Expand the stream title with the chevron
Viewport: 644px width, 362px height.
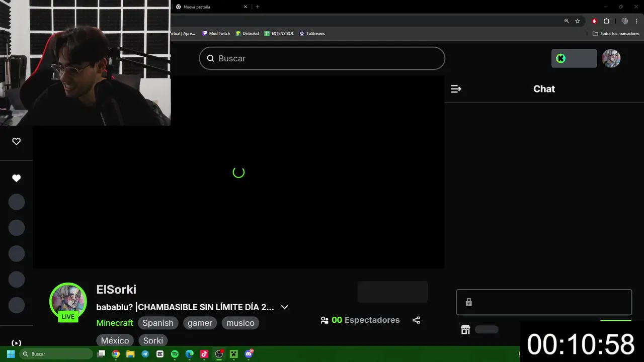[x=284, y=307]
